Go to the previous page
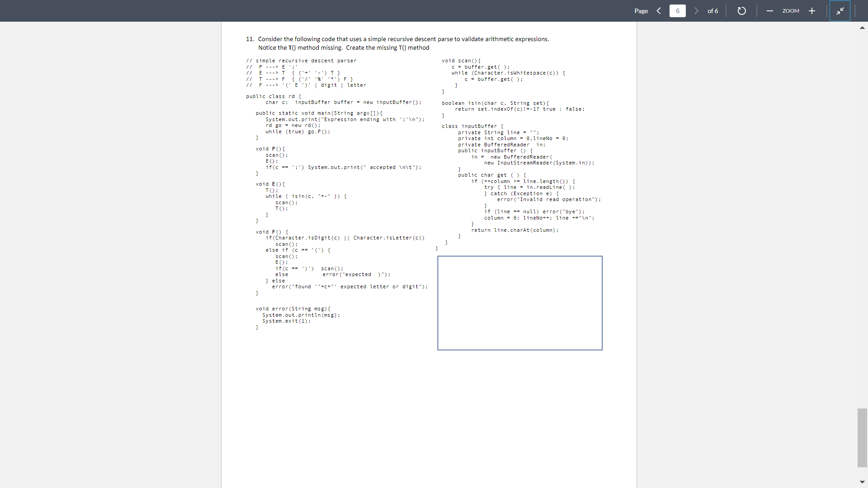The width and height of the screenshot is (868, 488). coord(659,11)
